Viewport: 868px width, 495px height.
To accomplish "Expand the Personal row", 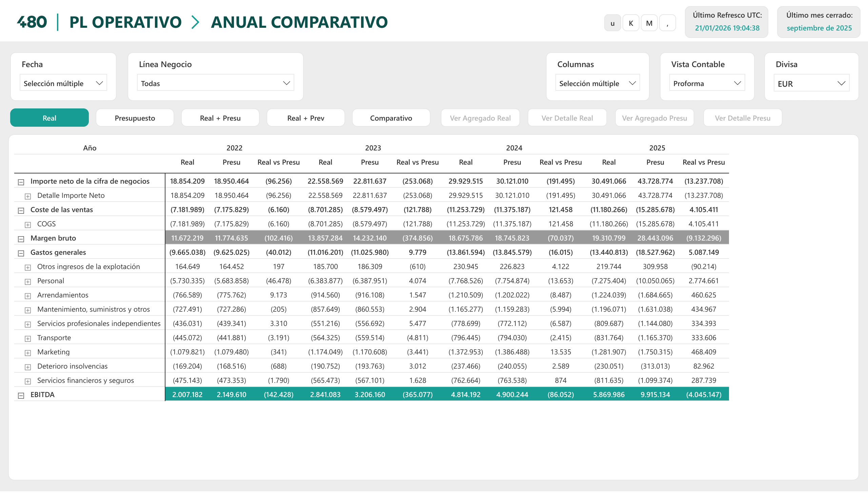I will (x=28, y=282).
